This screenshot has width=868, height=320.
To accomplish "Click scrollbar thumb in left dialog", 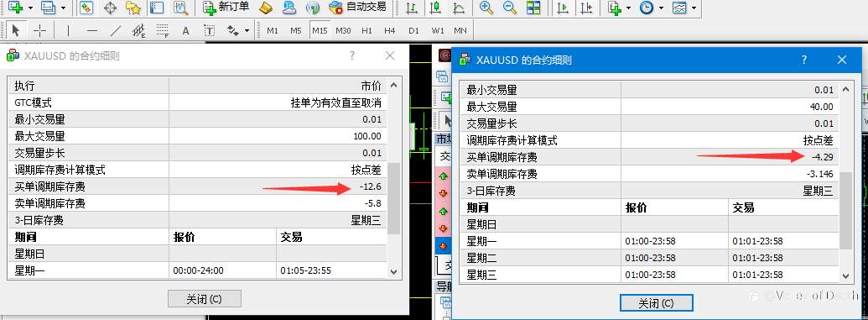I will click(x=393, y=198).
